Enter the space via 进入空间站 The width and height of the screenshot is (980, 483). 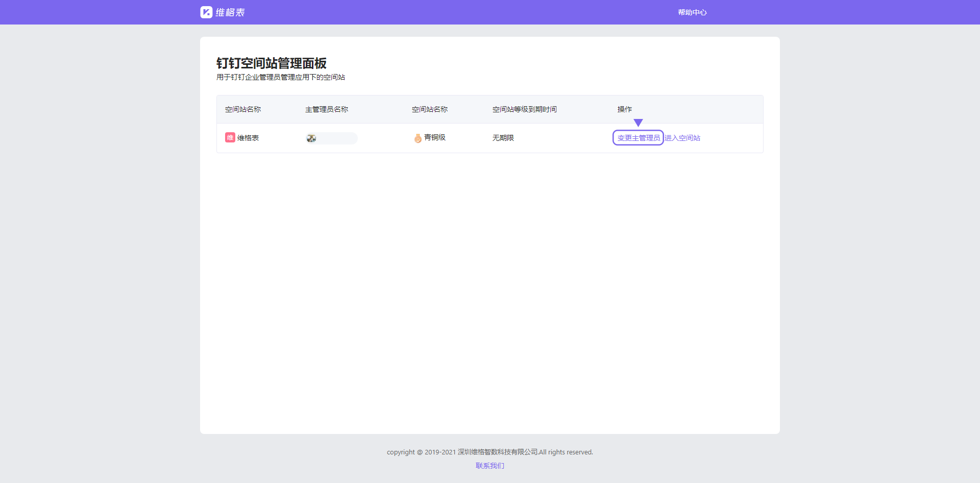click(682, 138)
